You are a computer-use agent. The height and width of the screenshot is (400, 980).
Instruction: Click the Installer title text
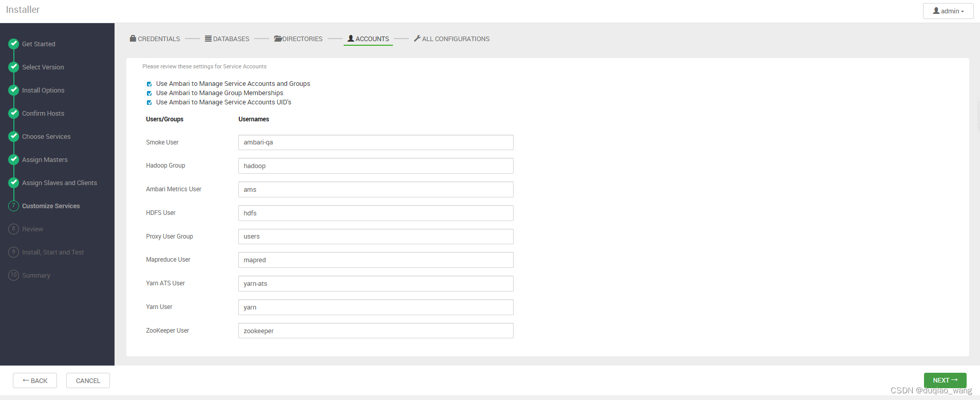pos(23,10)
